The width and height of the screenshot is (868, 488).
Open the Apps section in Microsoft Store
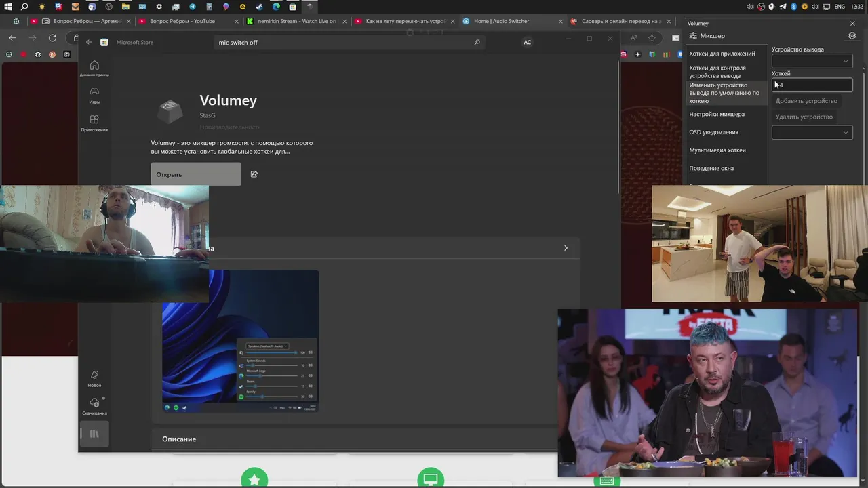94,123
